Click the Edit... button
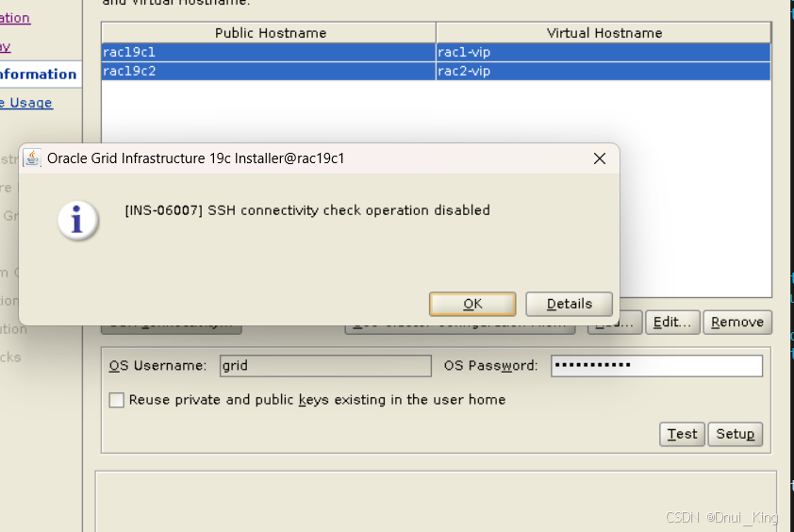Viewport: 794px width, 532px height. coord(672,323)
